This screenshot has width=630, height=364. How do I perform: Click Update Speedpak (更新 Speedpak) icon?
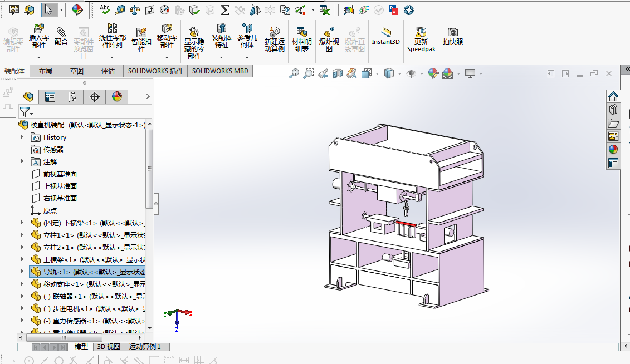[x=421, y=32]
